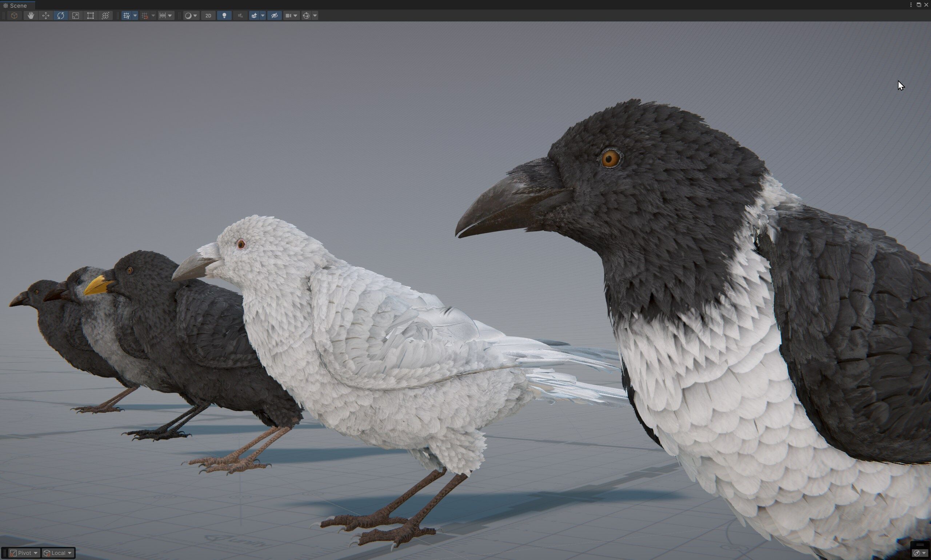Toggle the grid visibility button
This screenshot has width=931, height=560.
pos(127,16)
